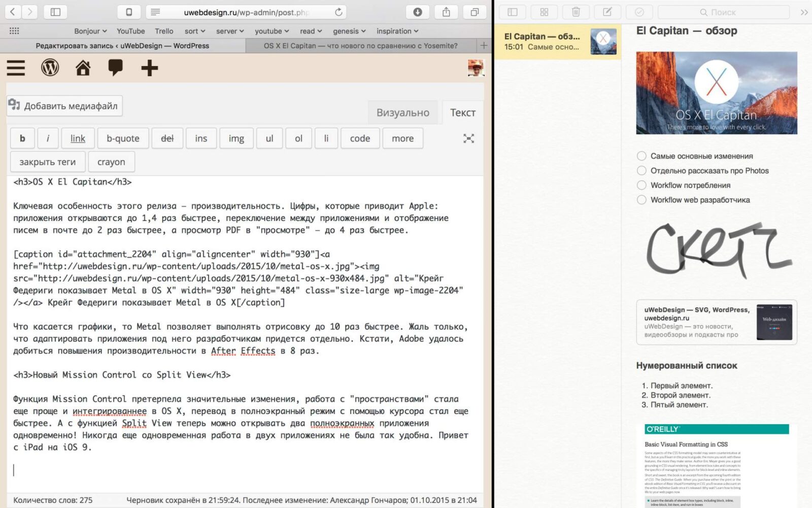The image size is (812, 508).
Task: Check 'Отдельно рассказать про Photos' item
Action: click(x=641, y=171)
